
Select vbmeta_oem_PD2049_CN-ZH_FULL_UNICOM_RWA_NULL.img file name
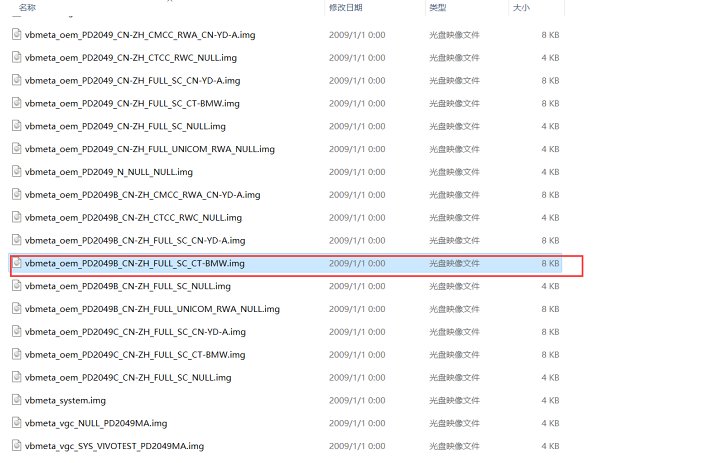pos(150,149)
